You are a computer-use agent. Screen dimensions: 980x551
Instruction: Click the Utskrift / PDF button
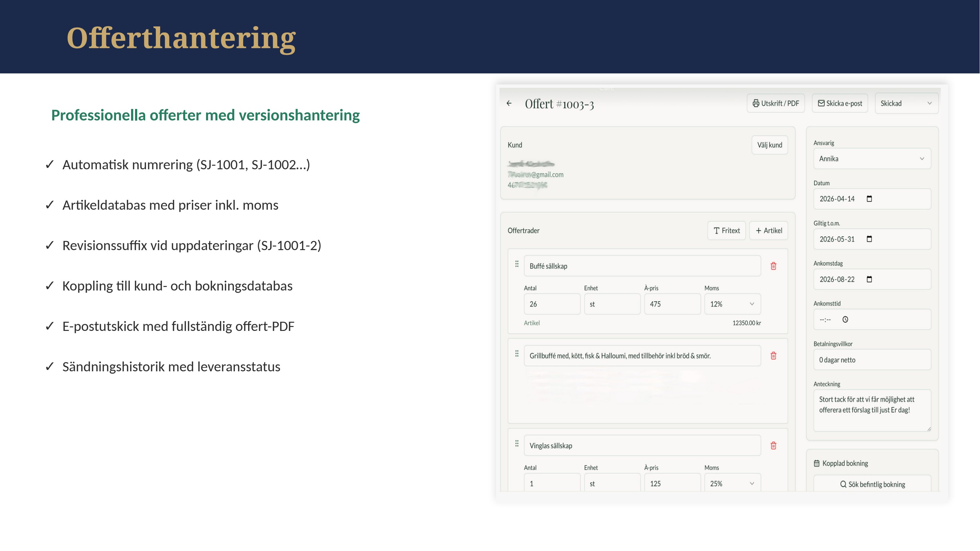(x=776, y=103)
